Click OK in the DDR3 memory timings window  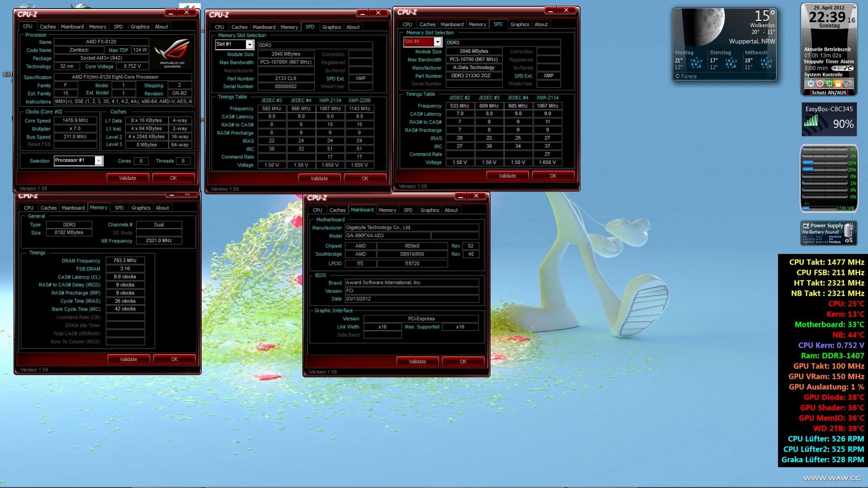tap(174, 359)
